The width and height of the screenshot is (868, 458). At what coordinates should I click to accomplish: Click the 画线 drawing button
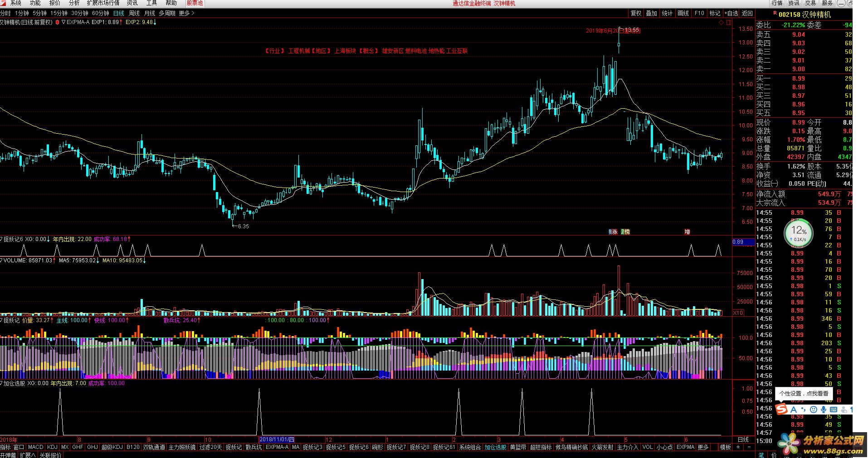683,13
